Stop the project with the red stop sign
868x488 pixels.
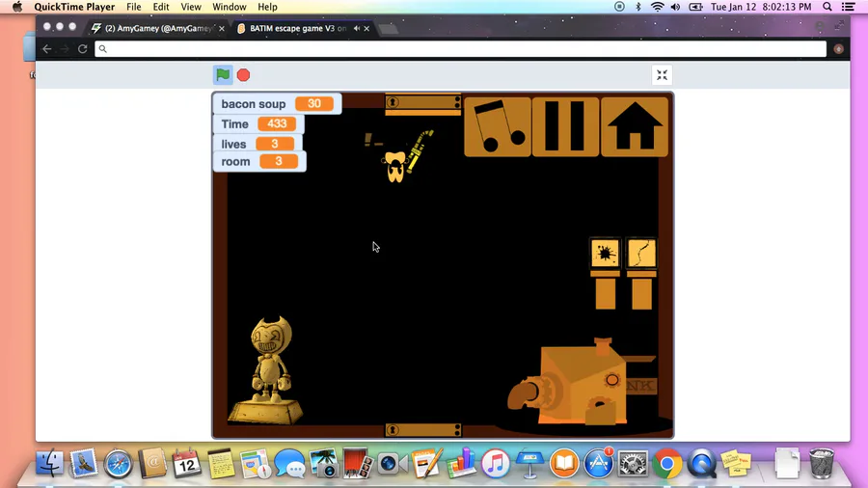point(243,75)
